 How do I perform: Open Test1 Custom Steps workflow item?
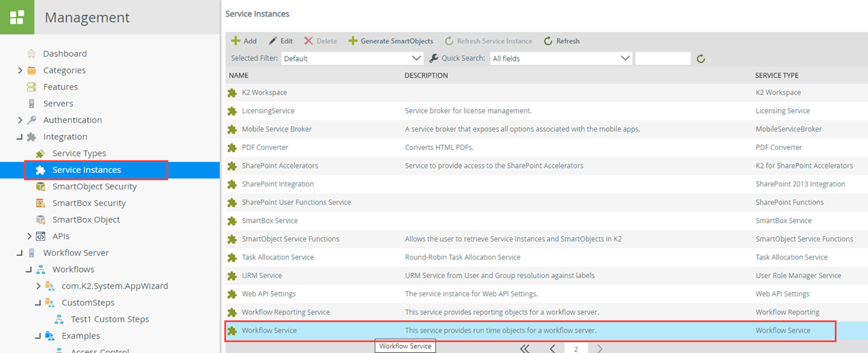point(109,319)
